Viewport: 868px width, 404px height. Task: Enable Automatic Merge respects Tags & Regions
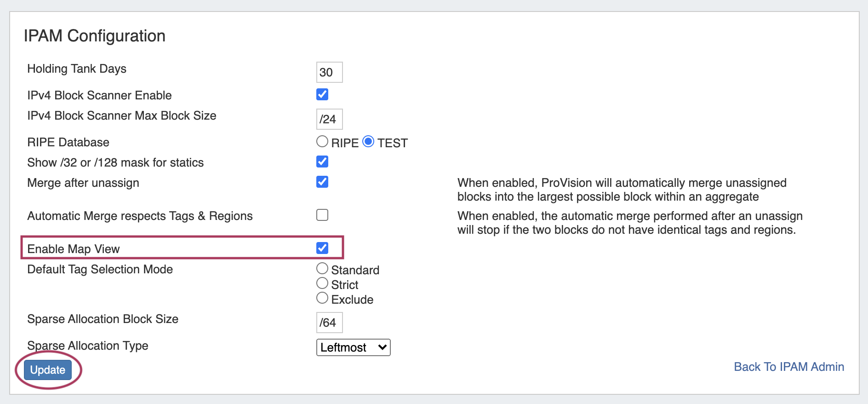pyautogui.click(x=322, y=215)
